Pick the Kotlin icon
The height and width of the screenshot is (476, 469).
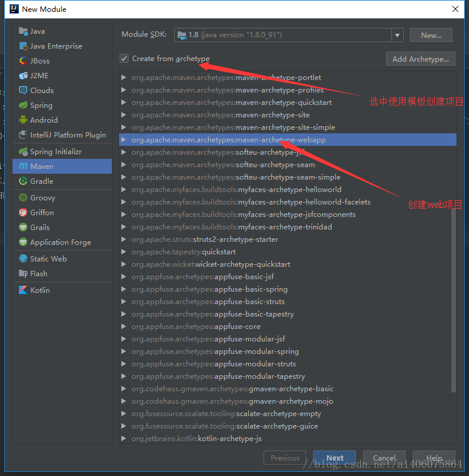pyautogui.click(x=23, y=290)
